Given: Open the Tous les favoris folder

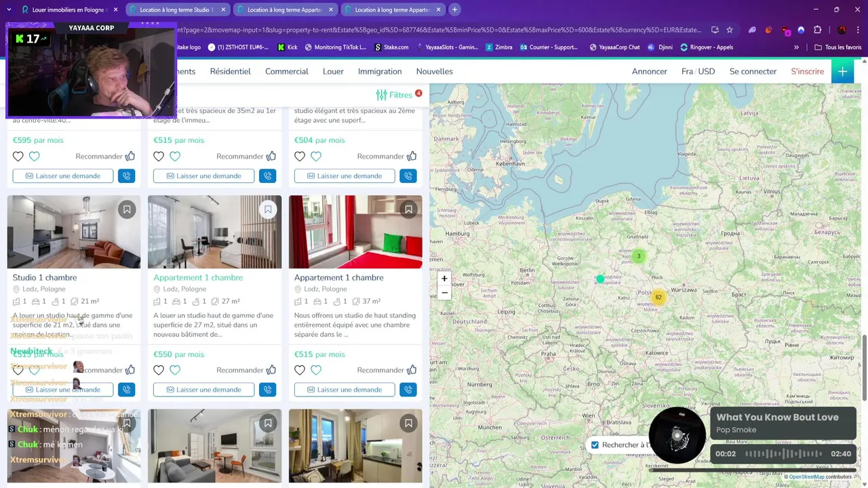Looking at the screenshot, I should pos(837,47).
